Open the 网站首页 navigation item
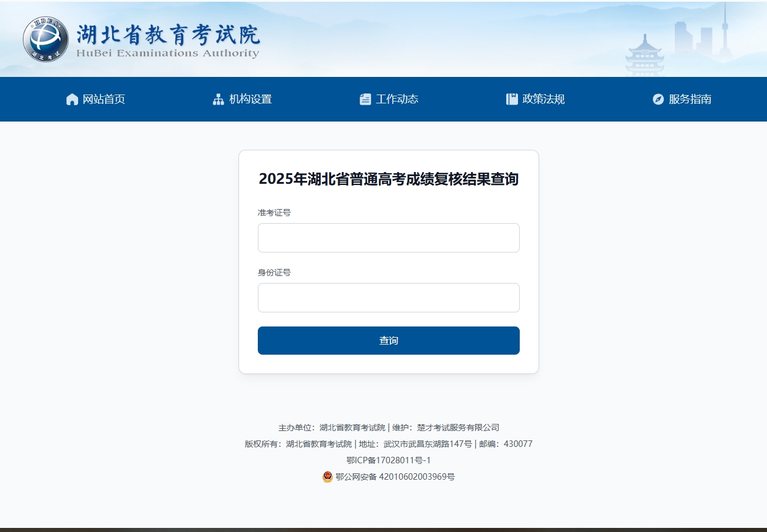The image size is (767, 532). (x=103, y=99)
